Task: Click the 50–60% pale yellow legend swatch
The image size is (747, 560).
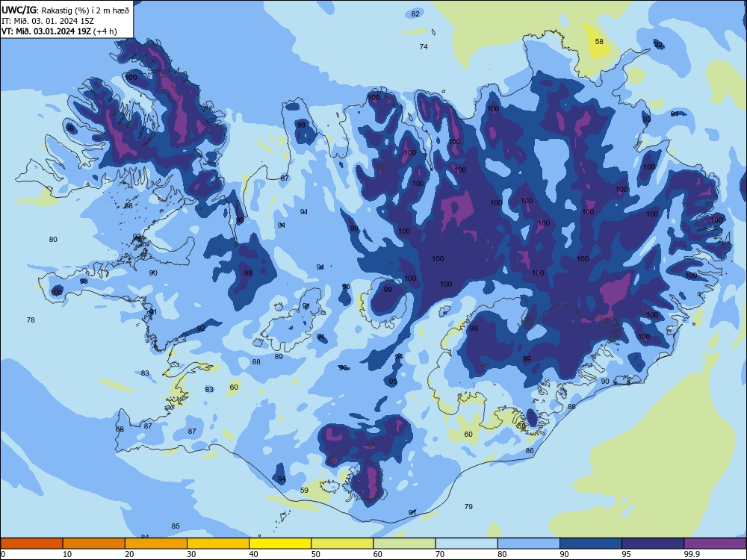Action: (343, 544)
